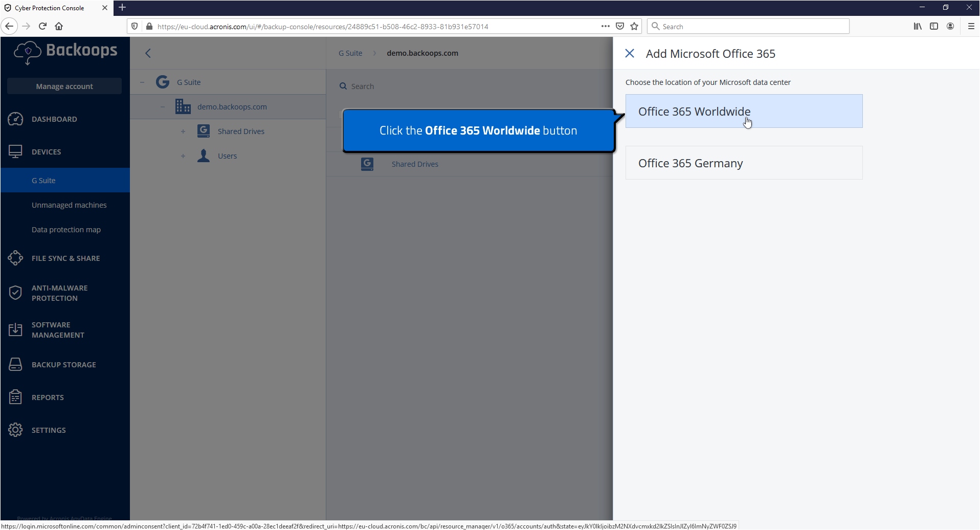Click the Software Management download icon

pyautogui.click(x=15, y=329)
